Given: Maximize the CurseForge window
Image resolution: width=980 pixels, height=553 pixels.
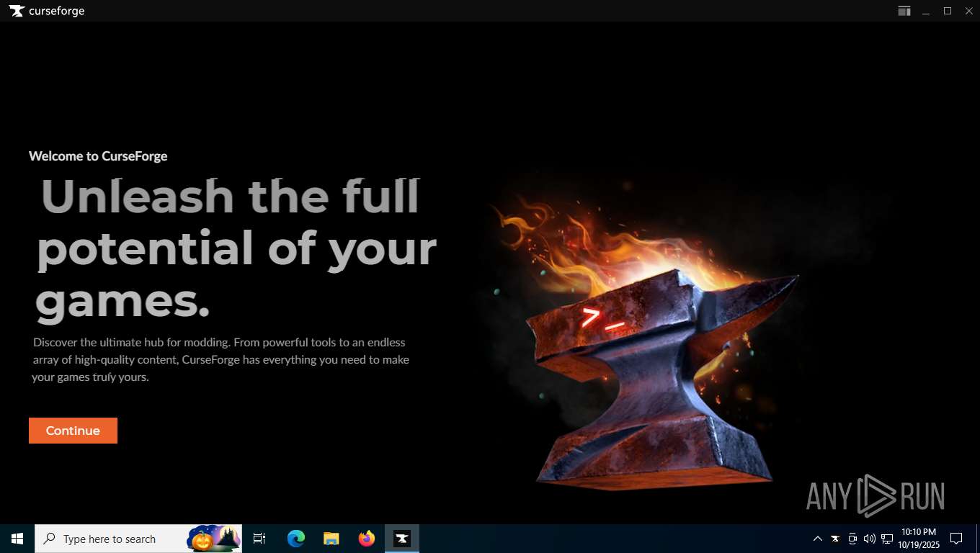Looking at the screenshot, I should coord(948,11).
